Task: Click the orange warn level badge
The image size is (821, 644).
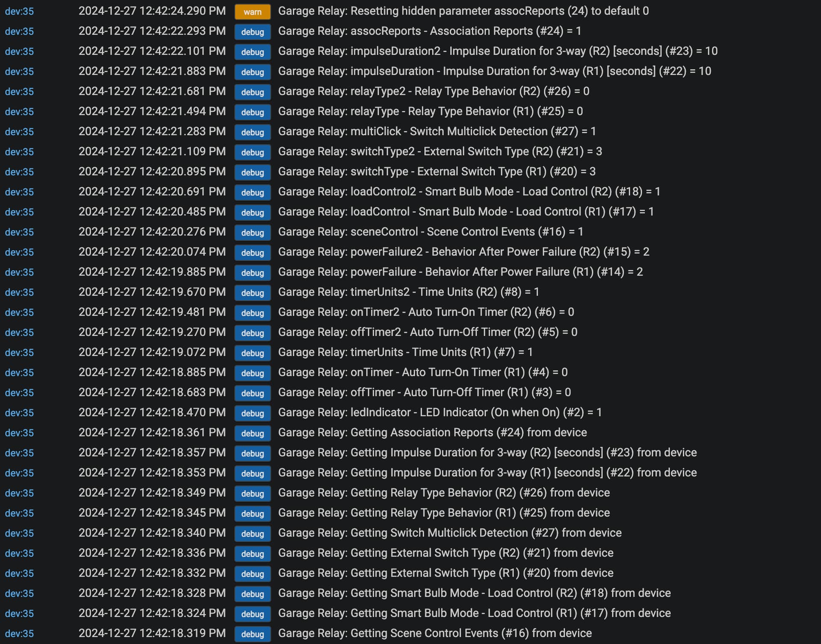Action: [x=252, y=12]
